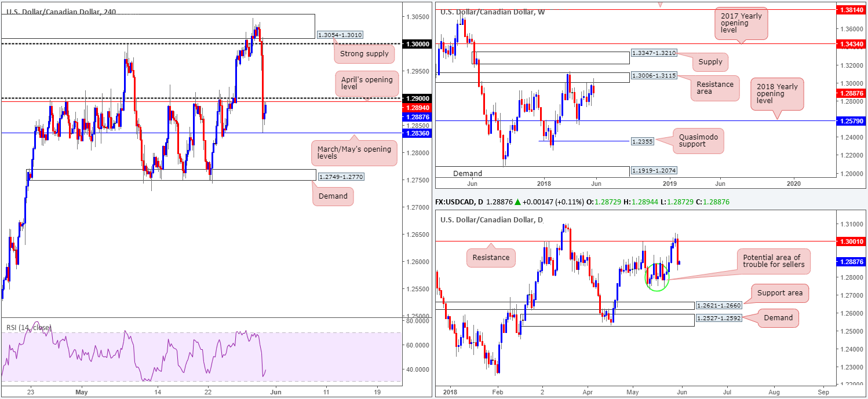The image size is (868, 399).
Task: Select the red 1.34340 price label
Action: coord(850,43)
